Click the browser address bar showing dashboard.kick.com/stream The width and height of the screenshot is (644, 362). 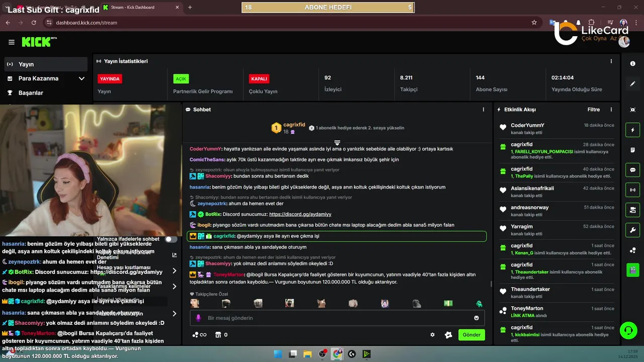point(287,23)
